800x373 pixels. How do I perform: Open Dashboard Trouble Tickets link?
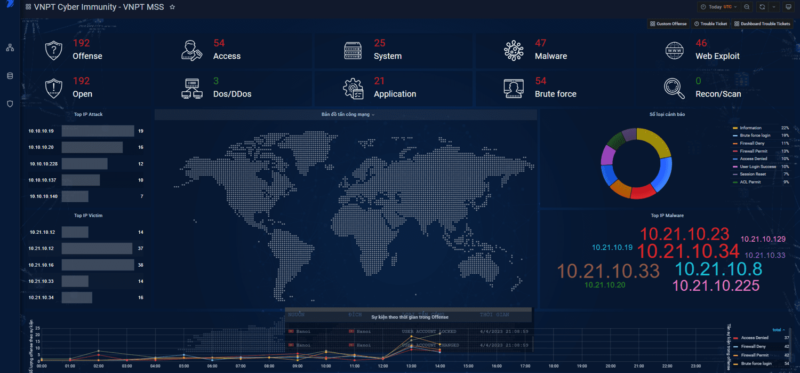[763, 24]
